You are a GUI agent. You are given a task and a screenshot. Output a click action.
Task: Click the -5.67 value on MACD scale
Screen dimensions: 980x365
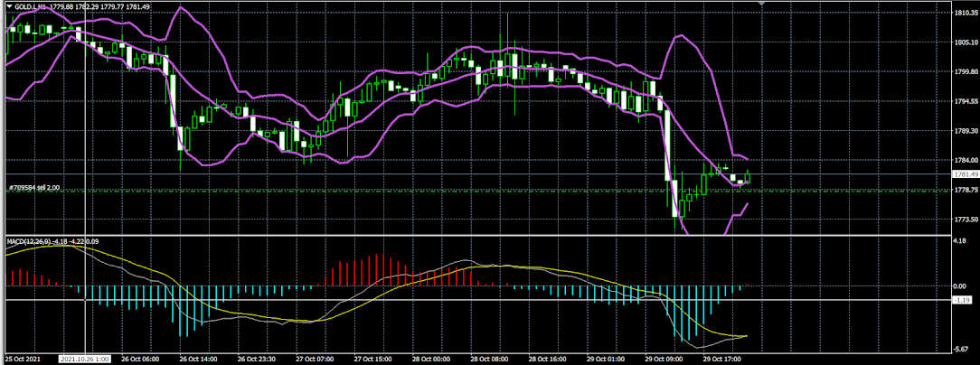pos(961,351)
